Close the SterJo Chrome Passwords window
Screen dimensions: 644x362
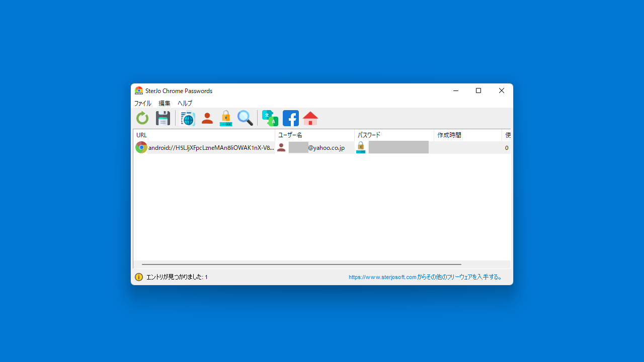[502, 90]
